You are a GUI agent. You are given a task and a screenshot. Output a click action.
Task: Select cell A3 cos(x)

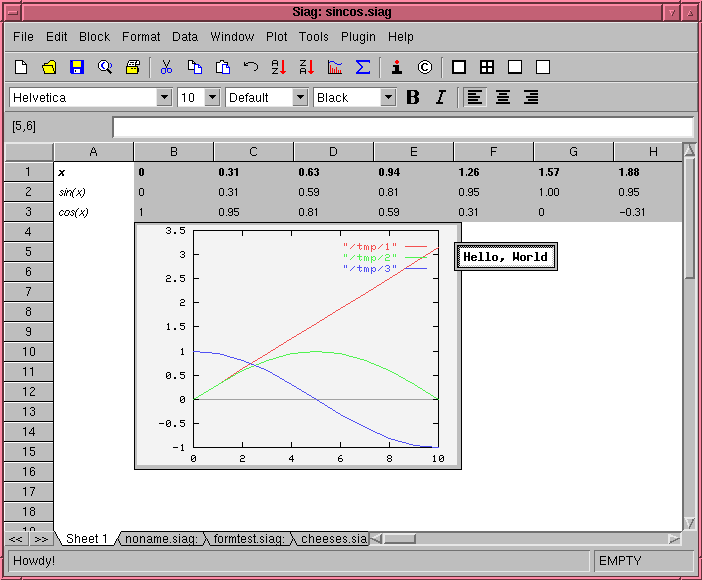[x=94, y=212]
